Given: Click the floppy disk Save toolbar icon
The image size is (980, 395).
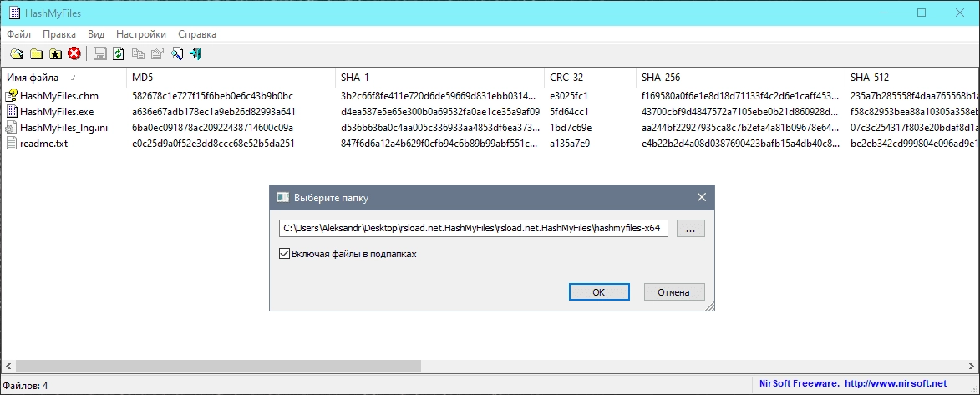Looking at the screenshot, I should click(99, 53).
